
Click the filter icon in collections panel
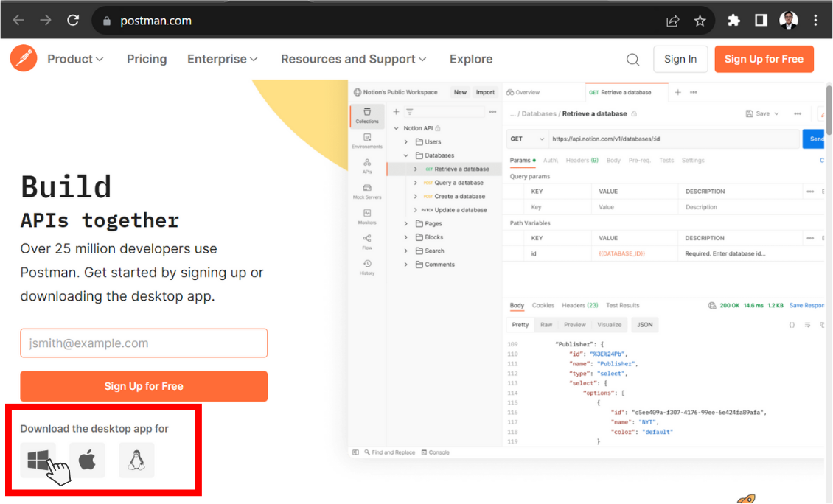tap(410, 111)
